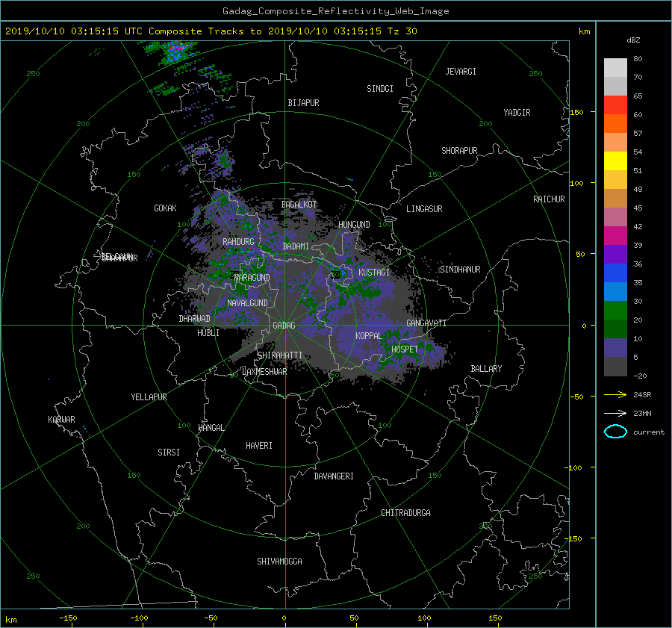The width and height of the screenshot is (672, 628).
Task: Select the yellow 51 dBZ color swatch
Action: tap(615, 161)
